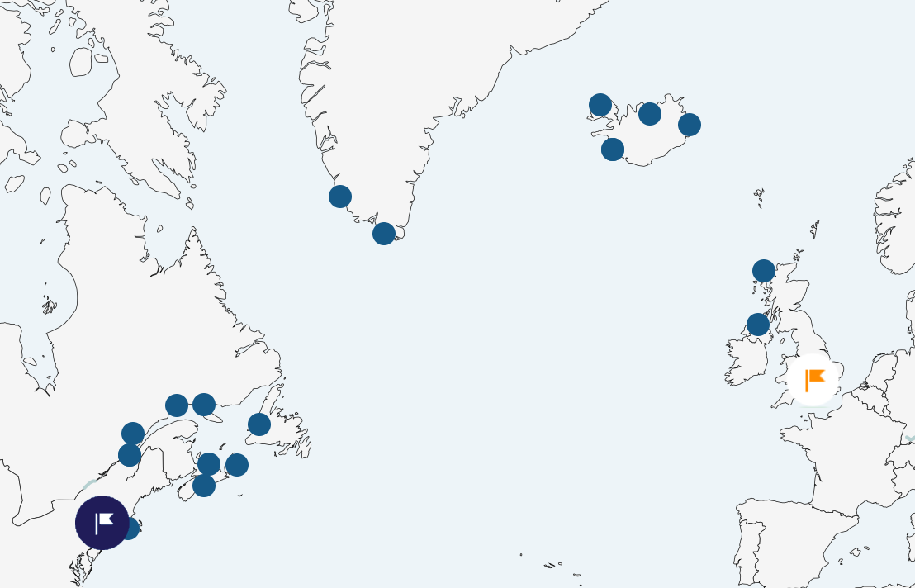This screenshot has width=915, height=588.
Task: Select the Northern Ireland blue marker
Action: (758, 325)
